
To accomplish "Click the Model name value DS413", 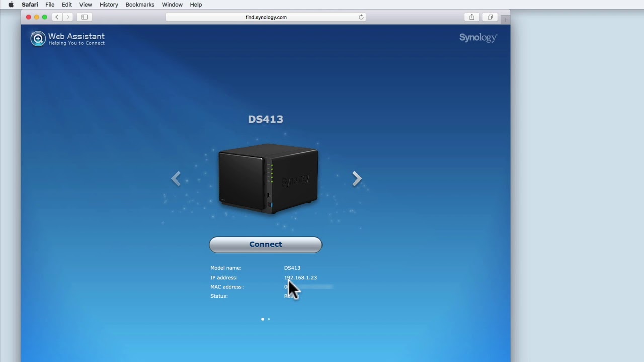I will (292, 268).
